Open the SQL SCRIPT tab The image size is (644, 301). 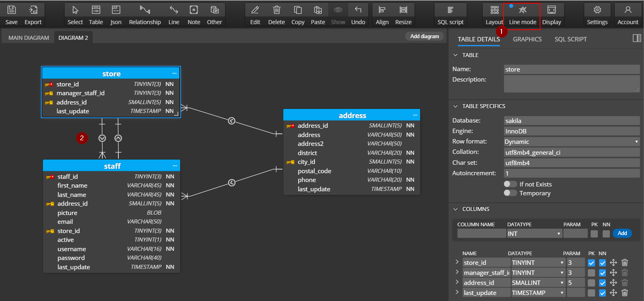[571, 39]
